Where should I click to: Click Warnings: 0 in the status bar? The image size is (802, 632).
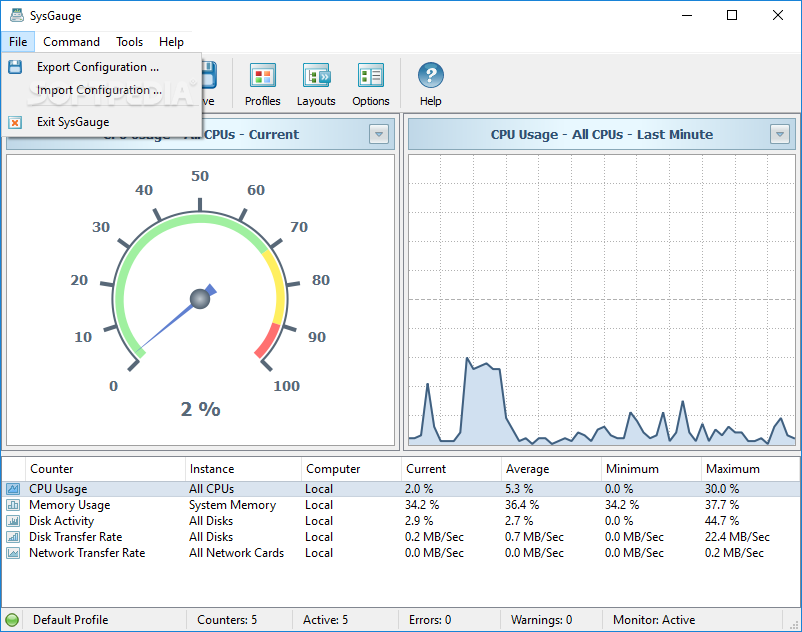tap(541, 620)
